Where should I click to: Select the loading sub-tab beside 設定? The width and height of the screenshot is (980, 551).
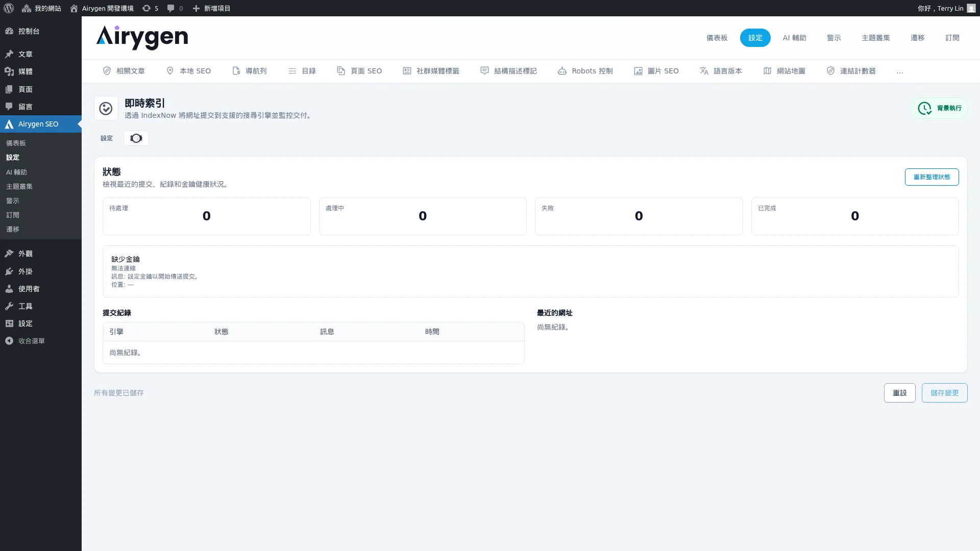(136, 138)
